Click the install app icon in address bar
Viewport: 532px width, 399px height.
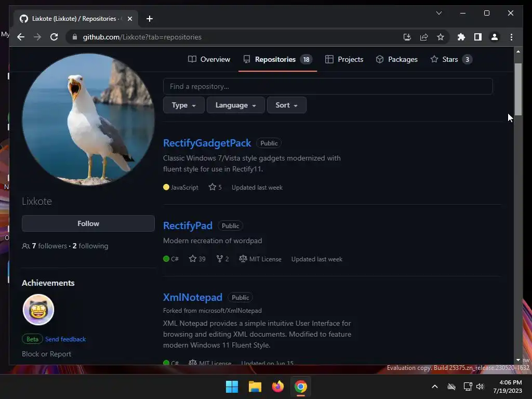coord(407,37)
